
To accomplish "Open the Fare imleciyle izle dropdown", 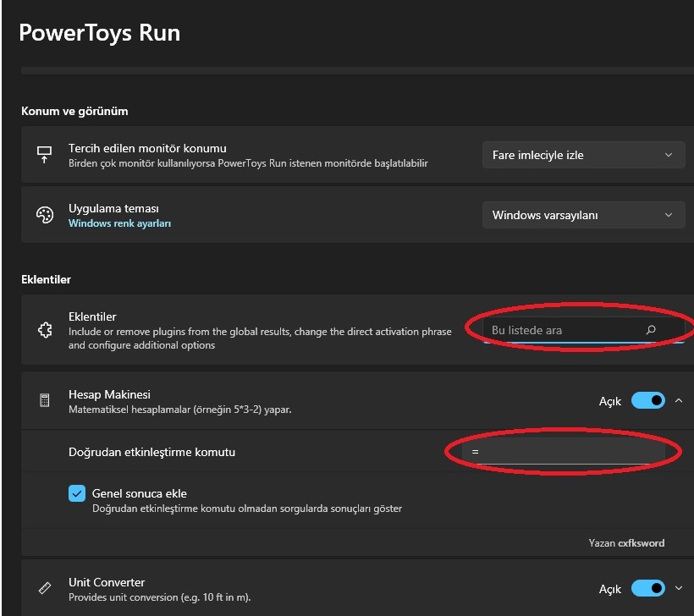I will tap(583, 155).
